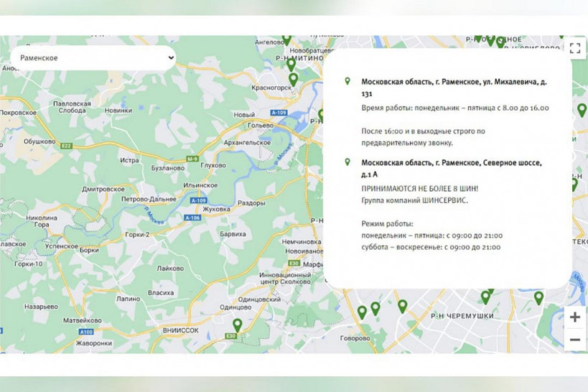Open the Раменское city dropdown
This screenshot has height=392, width=588.
[x=93, y=57]
